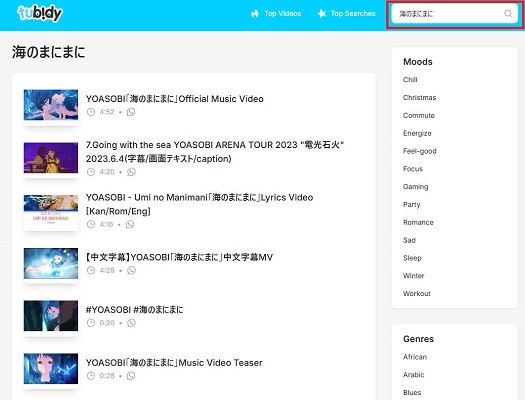Image resolution: width=525 pixels, height=400 pixels.
Task: Open title link YOASOBI Official Music Video
Action: click(174, 99)
